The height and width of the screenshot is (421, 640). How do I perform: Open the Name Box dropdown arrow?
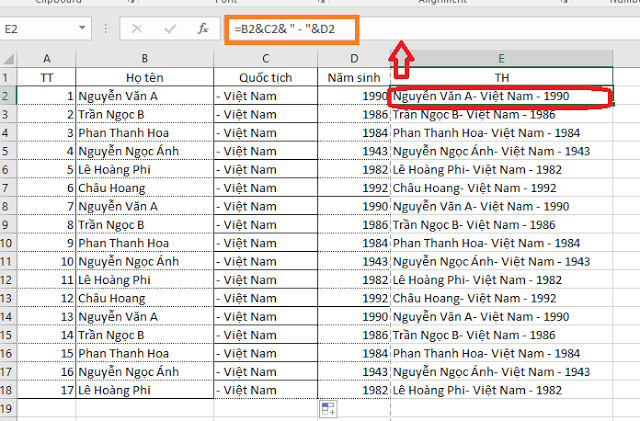82,28
